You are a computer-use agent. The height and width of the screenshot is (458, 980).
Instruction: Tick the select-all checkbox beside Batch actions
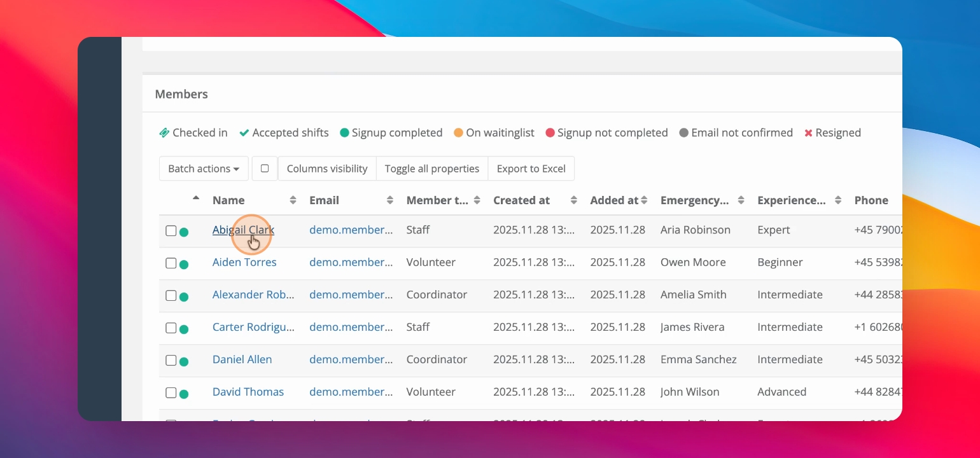pyautogui.click(x=265, y=169)
